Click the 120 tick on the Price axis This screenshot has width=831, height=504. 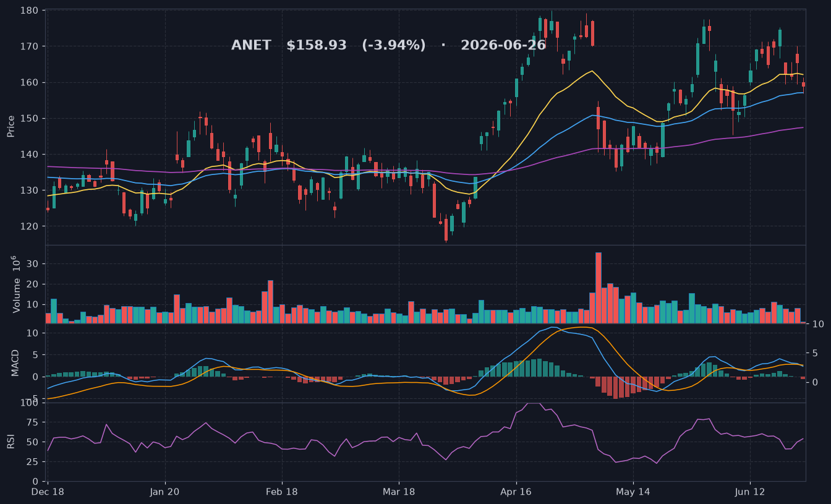(30, 226)
